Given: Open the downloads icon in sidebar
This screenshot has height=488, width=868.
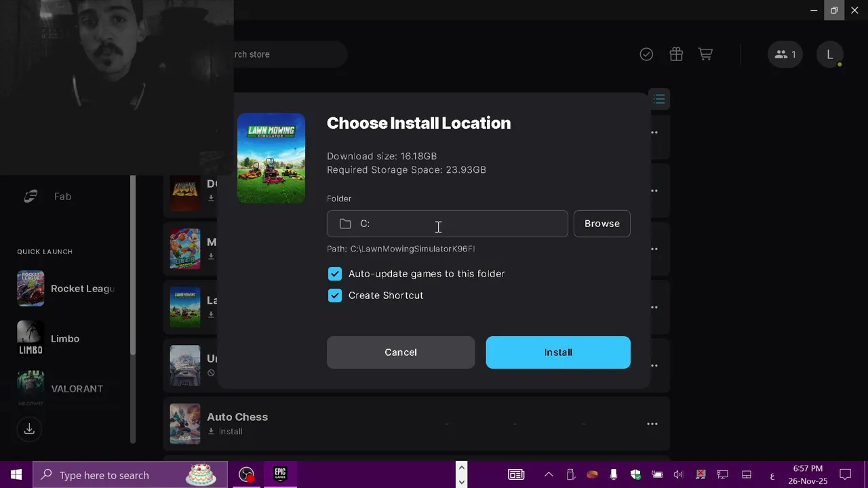Looking at the screenshot, I should [x=29, y=429].
